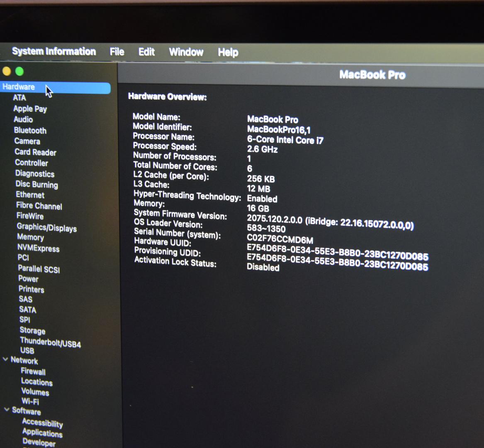Click the MacBook Pro window title
484x448 pixels.
tap(372, 75)
